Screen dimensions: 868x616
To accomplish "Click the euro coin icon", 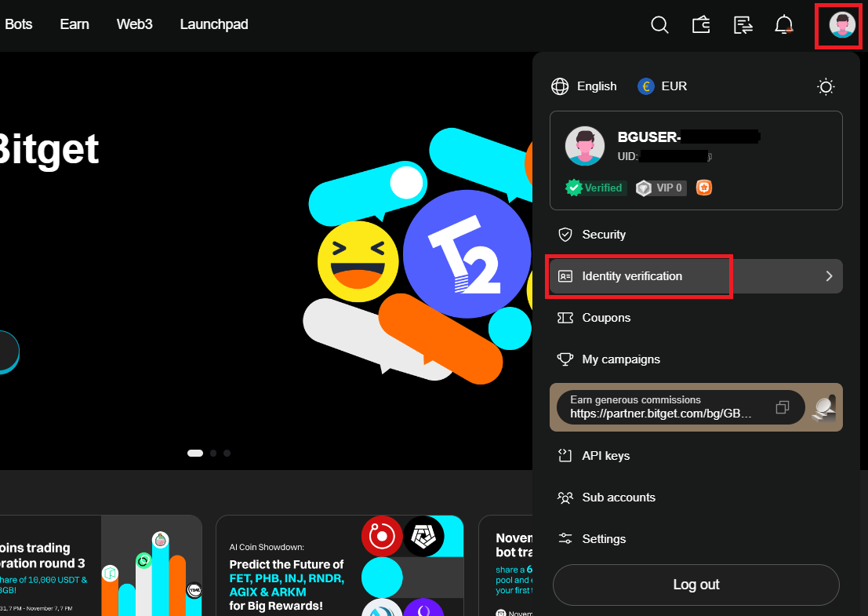I will [646, 86].
